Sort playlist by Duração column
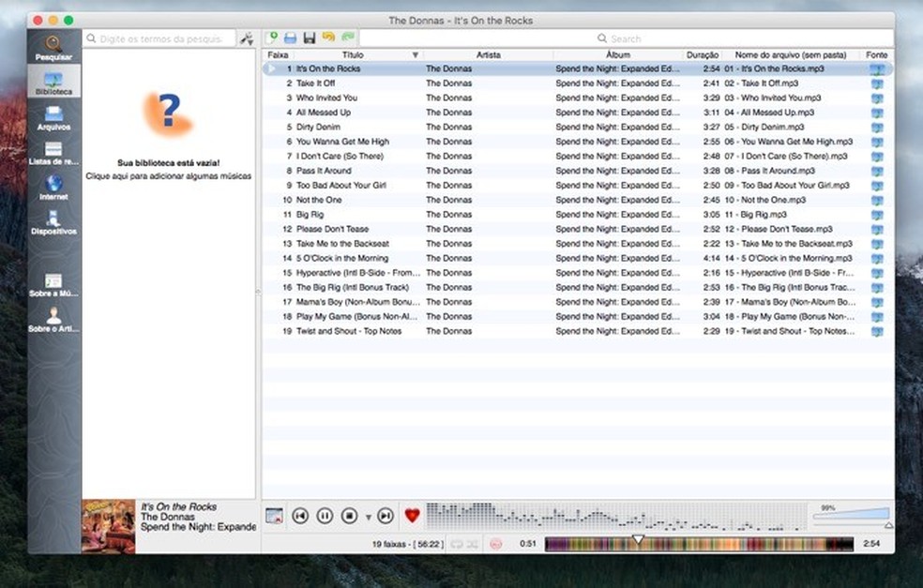Screen dimensions: 923x588 (703, 54)
